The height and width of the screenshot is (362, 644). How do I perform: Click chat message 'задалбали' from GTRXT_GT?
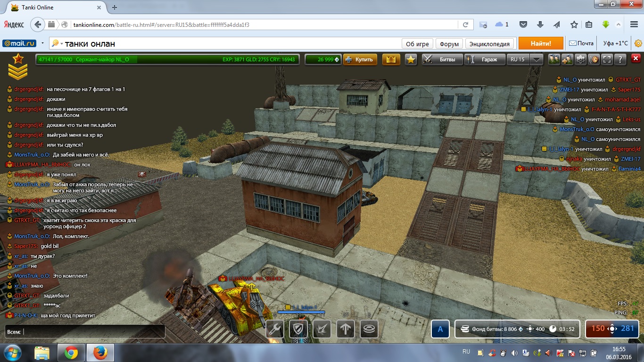(56, 296)
